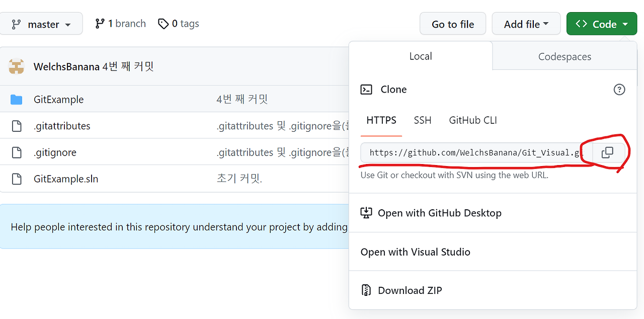Toggle the green Code dropdown button

[x=602, y=24]
